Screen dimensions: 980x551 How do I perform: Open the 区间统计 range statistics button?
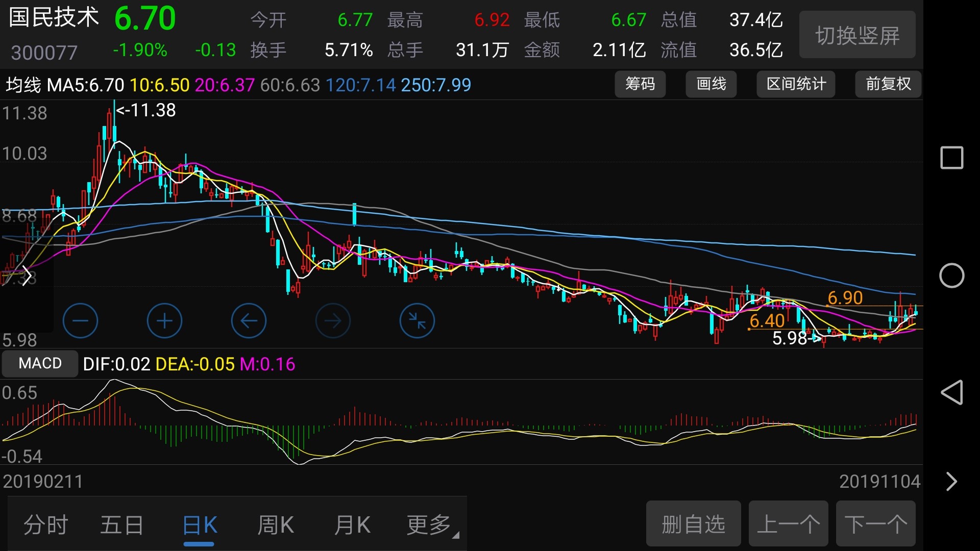[796, 84]
